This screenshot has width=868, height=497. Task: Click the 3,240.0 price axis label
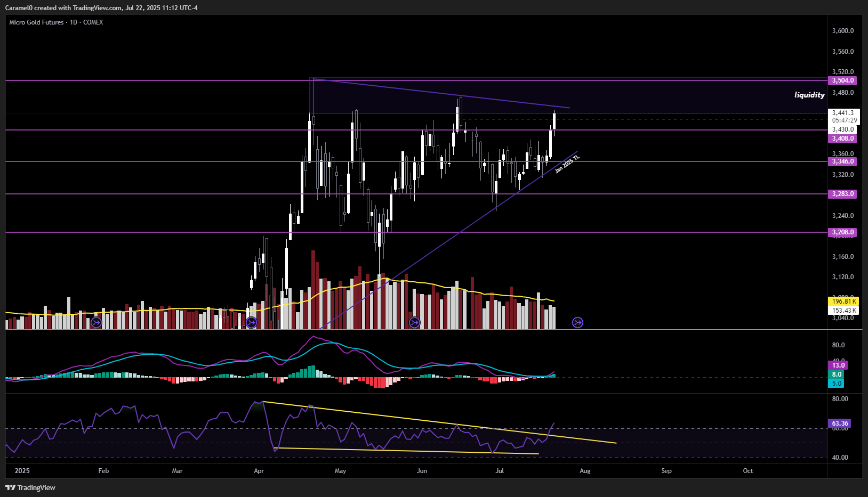pos(843,216)
